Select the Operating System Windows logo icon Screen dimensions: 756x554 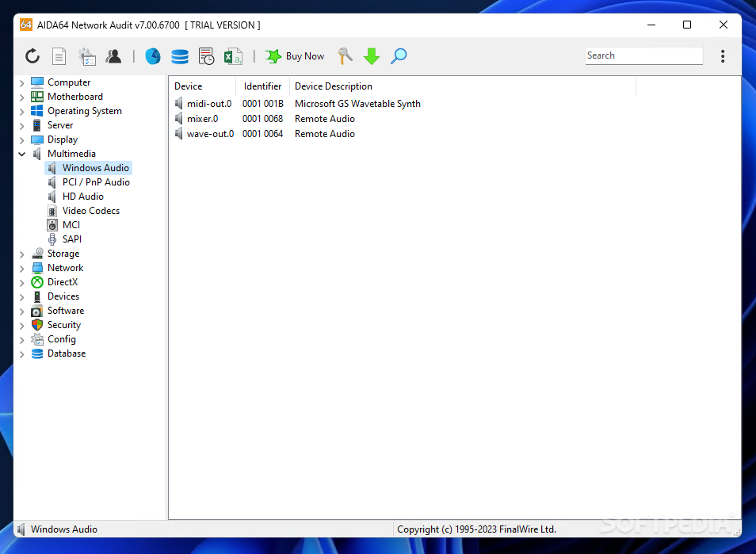coord(37,111)
